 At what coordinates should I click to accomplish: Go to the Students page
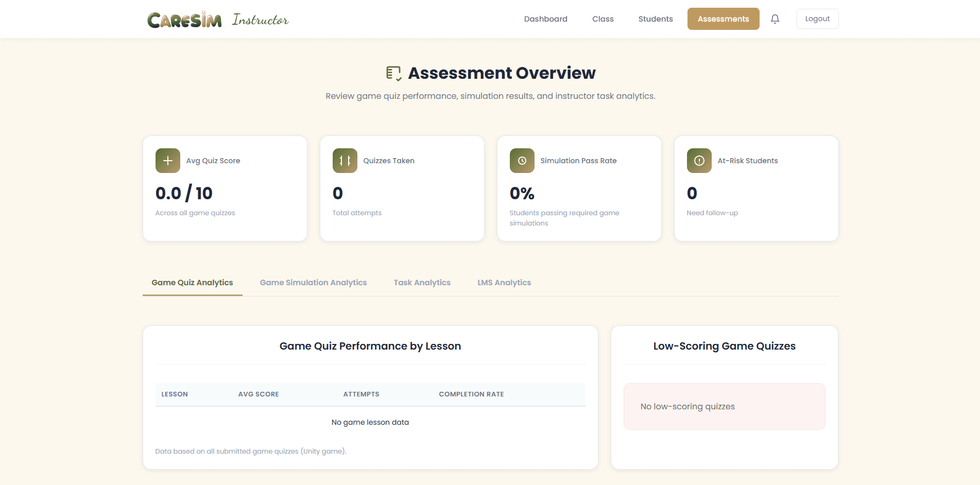click(655, 19)
